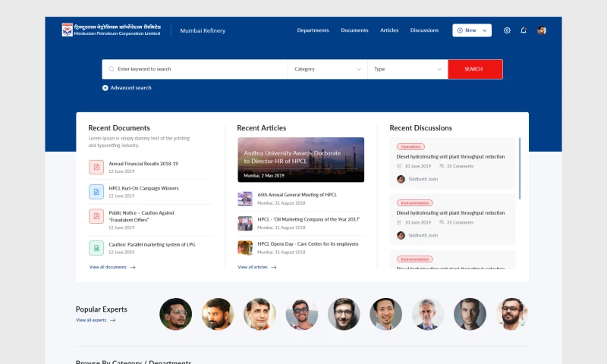Click the notifications bell icon
The image size is (607, 364).
(x=524, y=30)
